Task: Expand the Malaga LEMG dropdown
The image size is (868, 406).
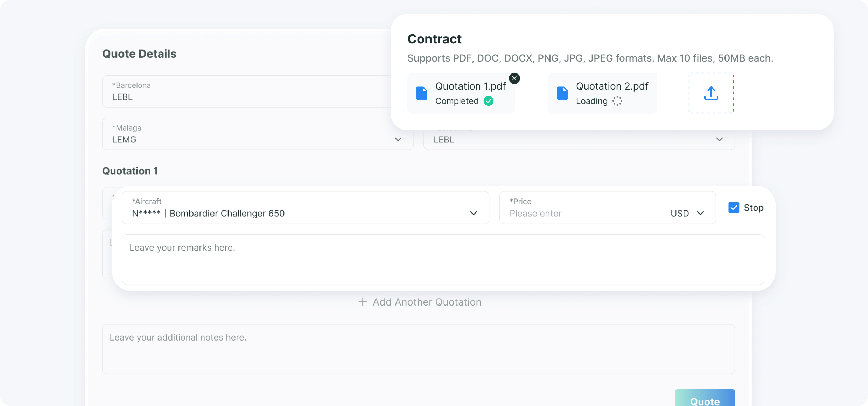Action: [398, 139]
